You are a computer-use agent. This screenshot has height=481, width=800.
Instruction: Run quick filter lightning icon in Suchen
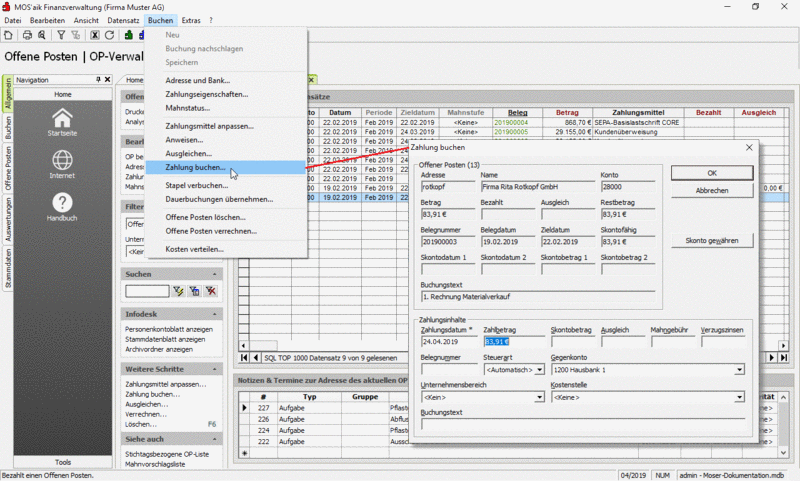pyautogui.click(x=178, y=291)
